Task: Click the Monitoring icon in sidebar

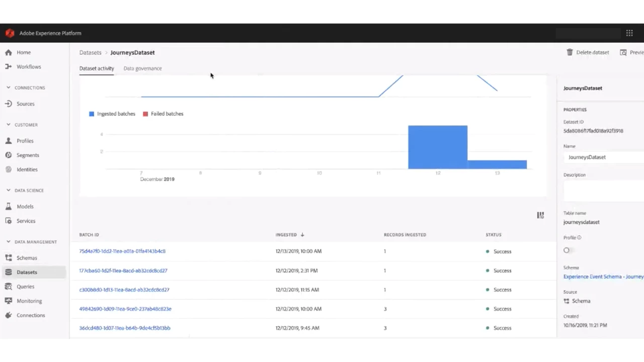Action: coord(9,301)
